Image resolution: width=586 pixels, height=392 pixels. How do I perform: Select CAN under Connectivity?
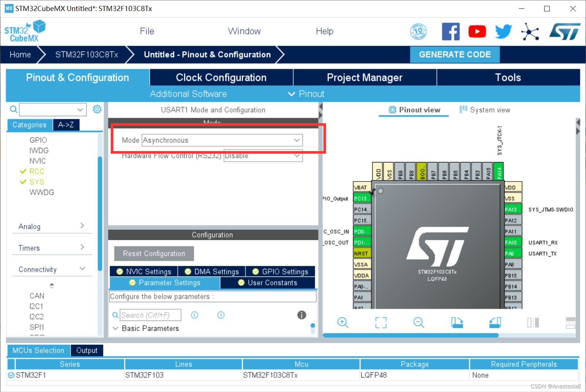37,296
